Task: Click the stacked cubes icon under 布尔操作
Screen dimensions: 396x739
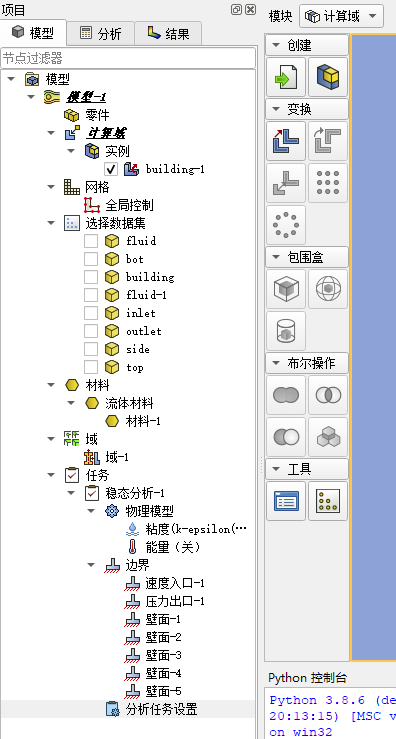Action: [x=328, y=436]
